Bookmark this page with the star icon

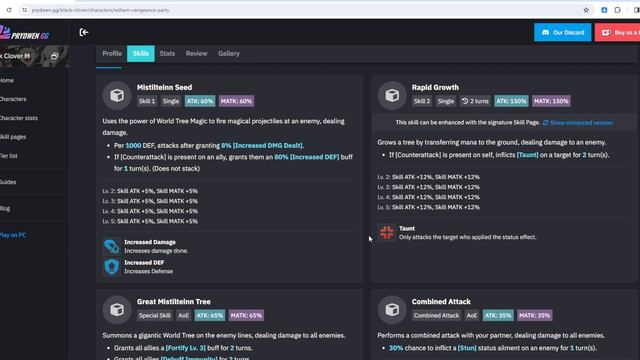click(586, 10)
